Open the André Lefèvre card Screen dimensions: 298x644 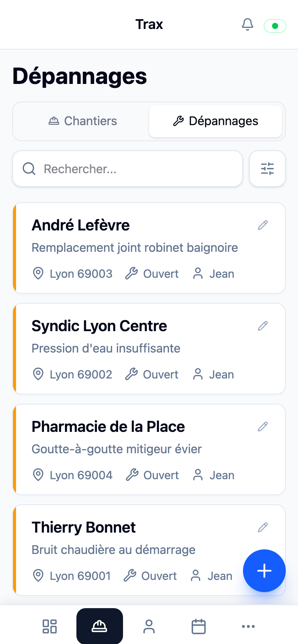[x=149, y=248]
